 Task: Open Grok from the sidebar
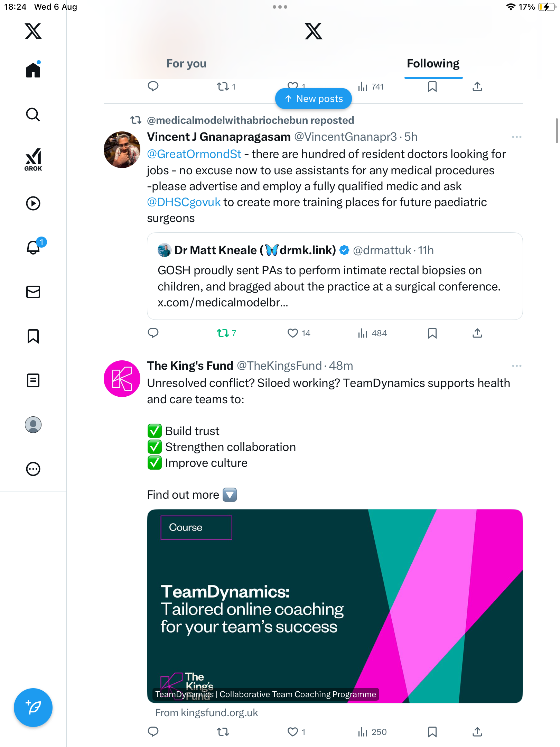pyautogui.click(x=33, y=159)
